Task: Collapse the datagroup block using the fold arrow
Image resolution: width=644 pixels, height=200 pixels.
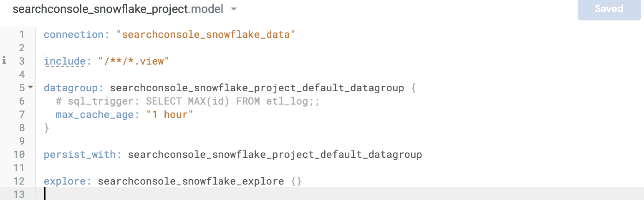Action: (x=30, y=87)
